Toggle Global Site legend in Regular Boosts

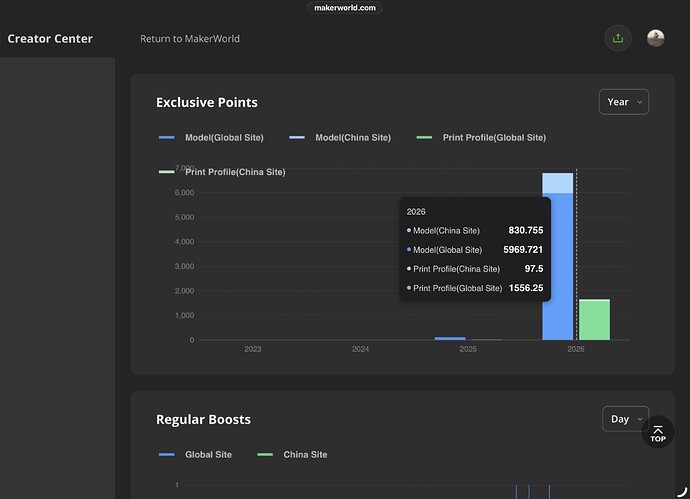point(195,455)
